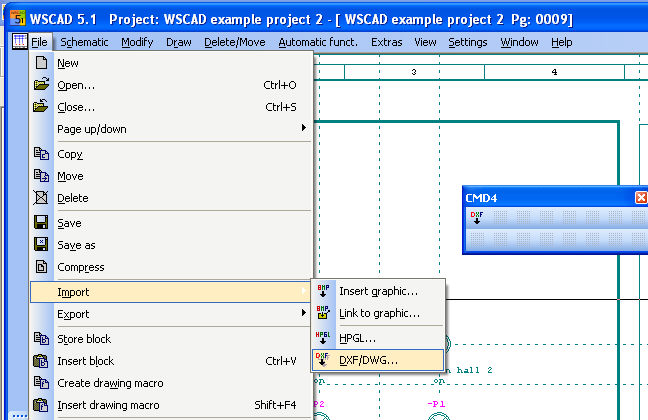Open the View menu
This screenshot has width=648, height=420.
tap(425, 42)
